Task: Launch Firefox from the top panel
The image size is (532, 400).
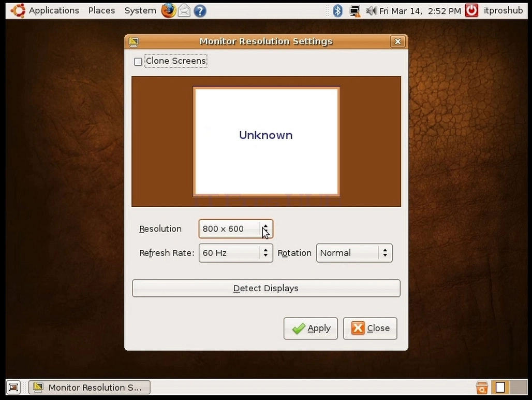Action: point(169,10)
